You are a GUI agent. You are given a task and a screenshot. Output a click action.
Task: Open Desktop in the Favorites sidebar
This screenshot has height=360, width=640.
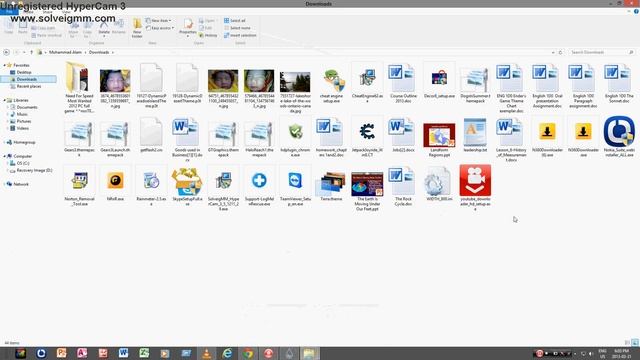24,72
